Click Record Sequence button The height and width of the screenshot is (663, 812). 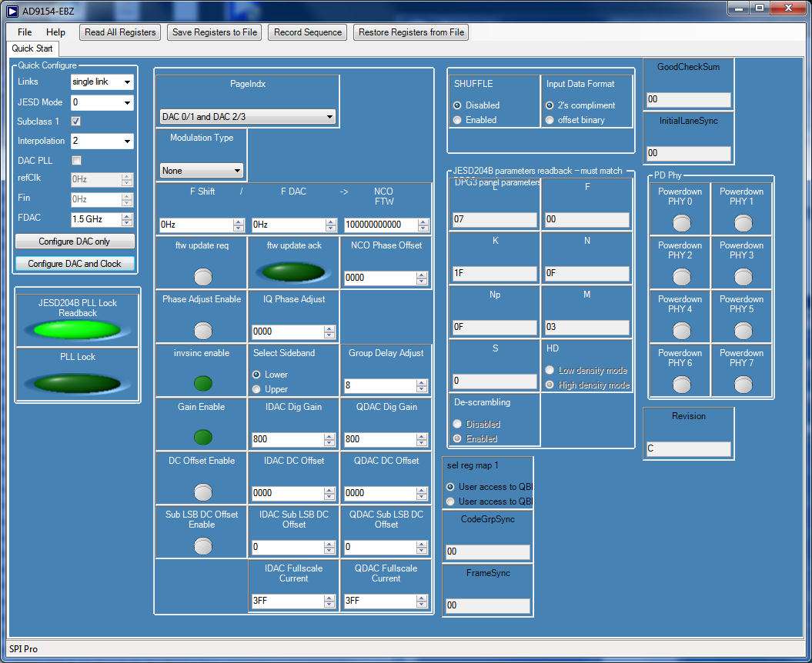308,32
